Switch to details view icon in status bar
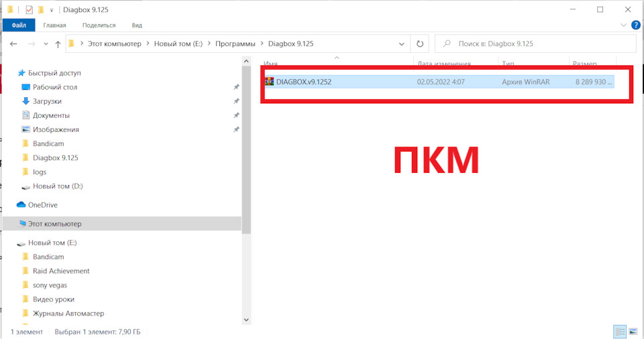 (620, 332)
